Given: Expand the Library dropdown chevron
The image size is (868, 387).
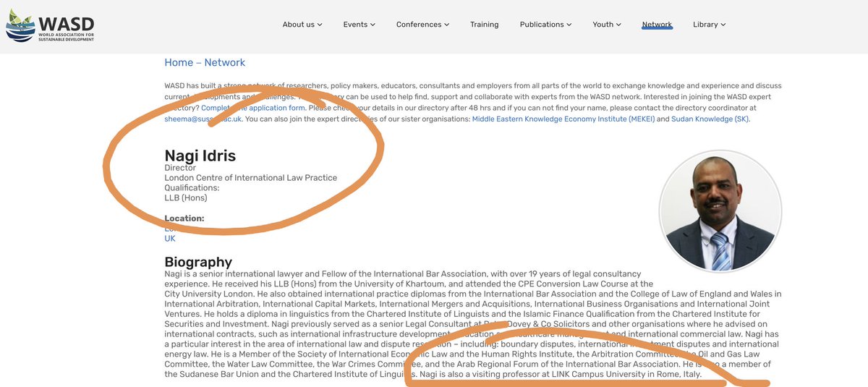Looking at the screenshot, I should pyautogui.click(x=723, y=25).
